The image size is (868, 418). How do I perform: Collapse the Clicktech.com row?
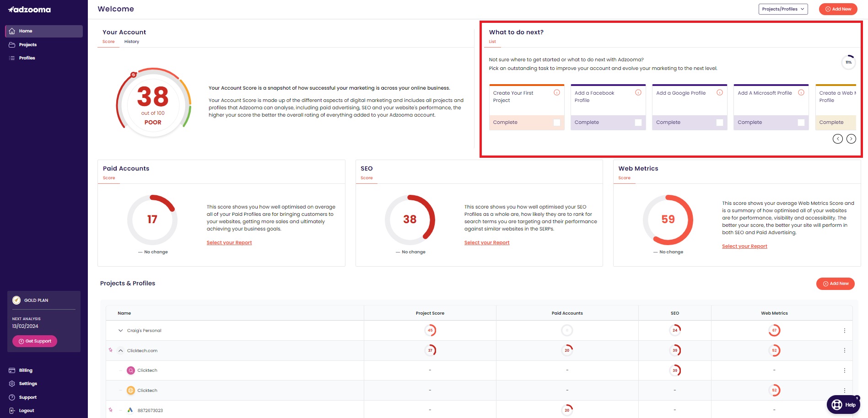(121, 351)
